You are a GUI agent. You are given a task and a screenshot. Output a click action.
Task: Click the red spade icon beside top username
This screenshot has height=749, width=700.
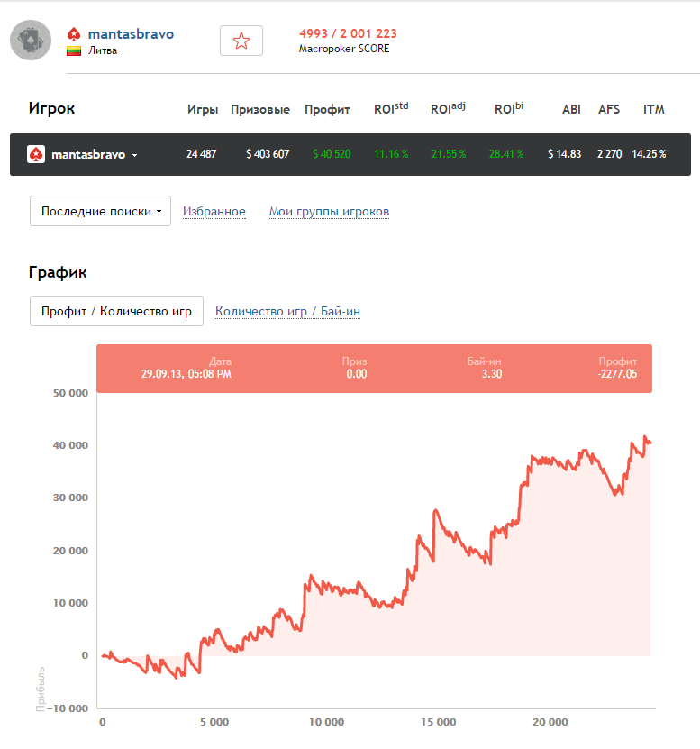point(74,34)
